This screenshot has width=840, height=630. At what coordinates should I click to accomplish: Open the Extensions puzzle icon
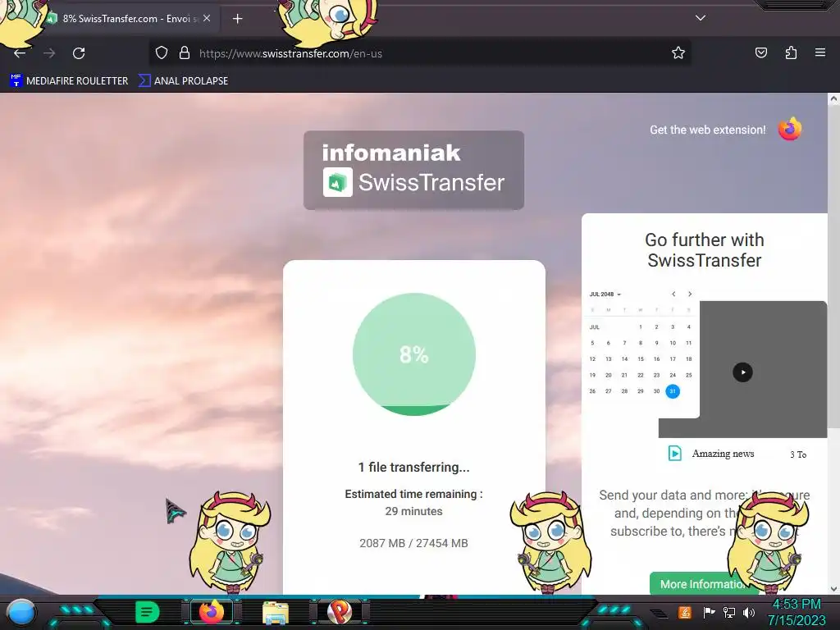[791, 52]
